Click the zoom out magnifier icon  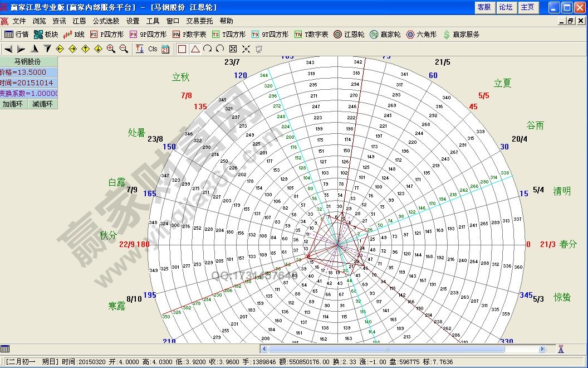124,49
